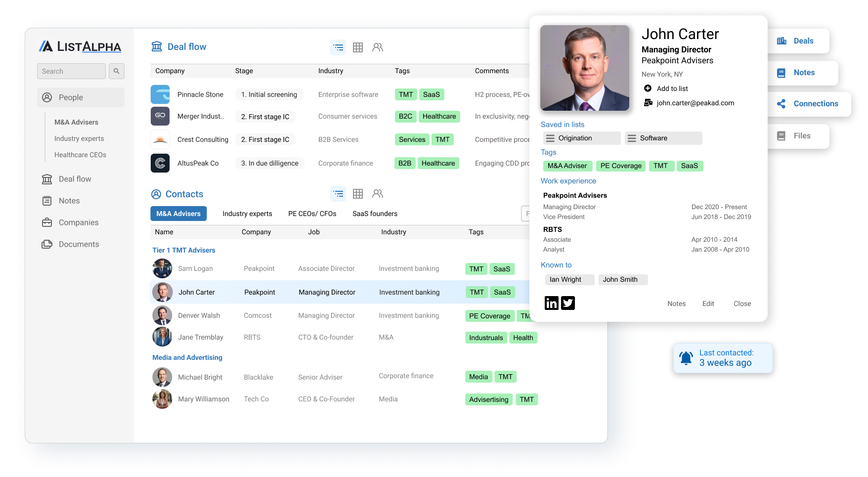Image resolution: width=868 pixels, height=477 pixels.
Task: Open Documents from the sidebar icon
Action: pos(47,244)
